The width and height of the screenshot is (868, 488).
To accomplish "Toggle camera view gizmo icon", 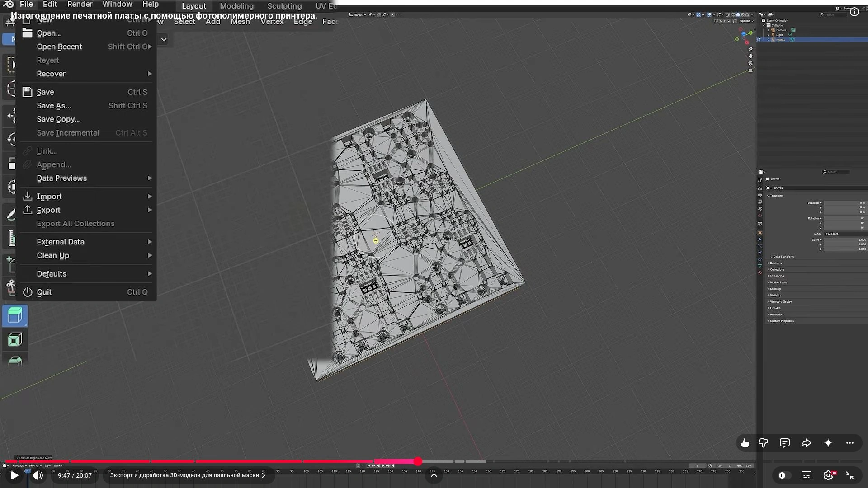I will tap(750, 64).
